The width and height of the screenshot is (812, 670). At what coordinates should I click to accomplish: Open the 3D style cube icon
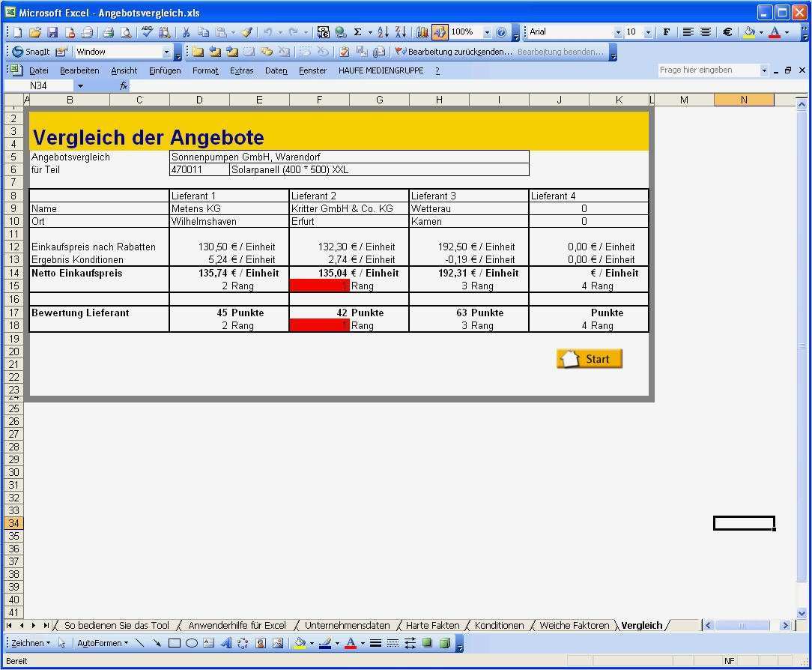tap(444, 643)
